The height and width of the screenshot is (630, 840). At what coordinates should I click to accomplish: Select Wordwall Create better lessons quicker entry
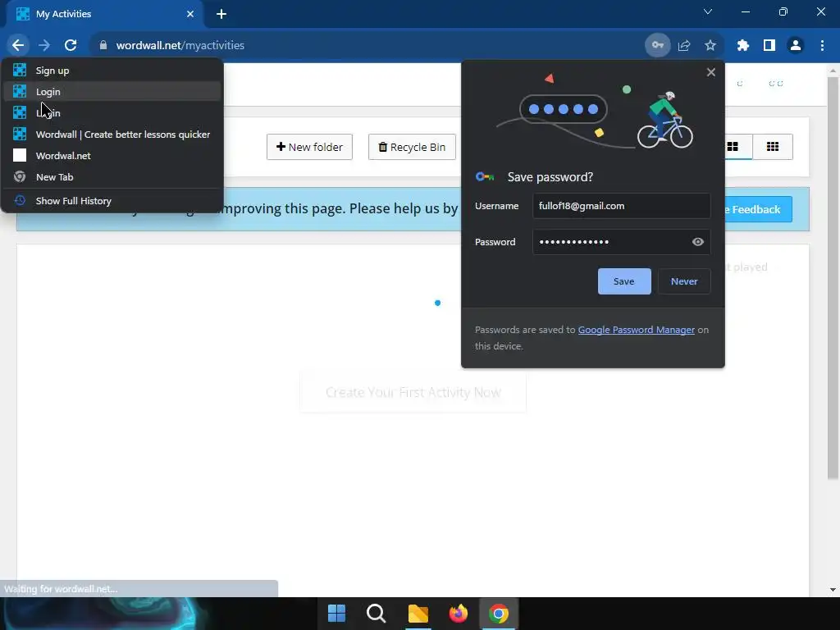pyautogui.click(x=112, y=135)
